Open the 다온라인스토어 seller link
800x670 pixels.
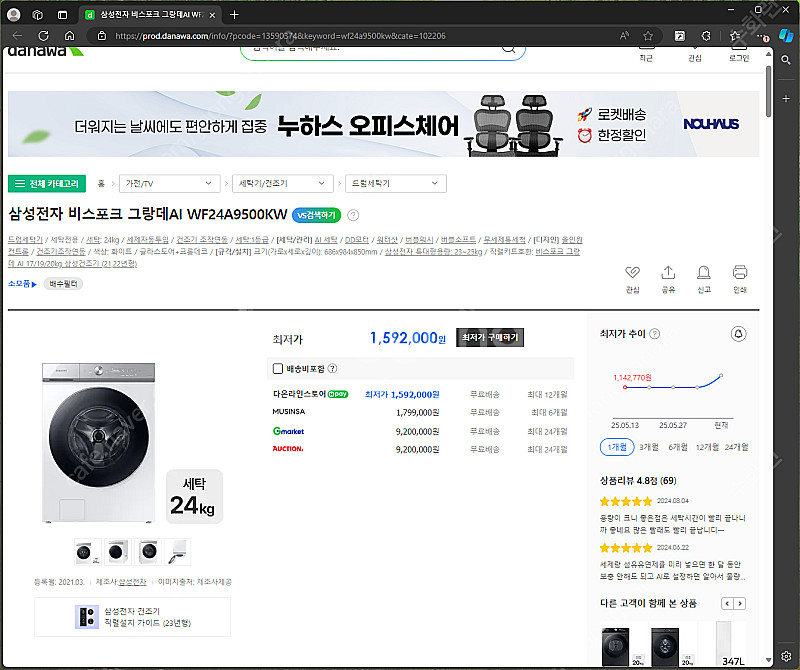click(x=310, y=394)
